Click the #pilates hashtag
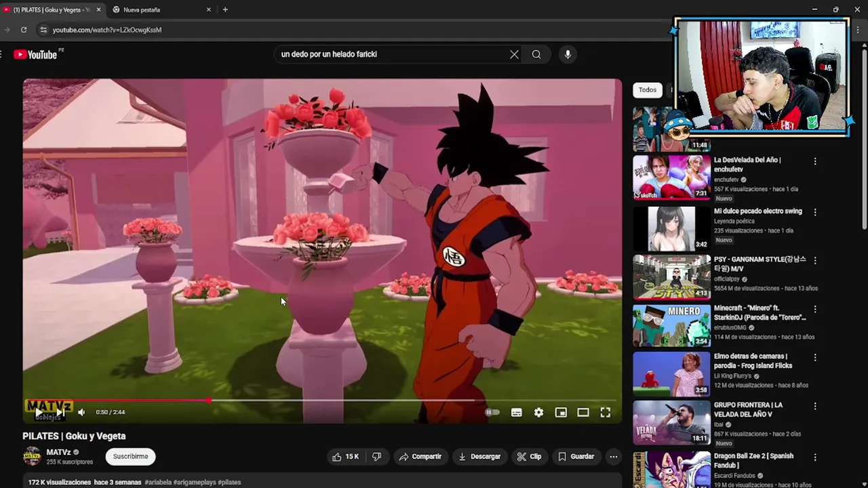The width and height of the screenshot is (868, 488). [229, 483]
